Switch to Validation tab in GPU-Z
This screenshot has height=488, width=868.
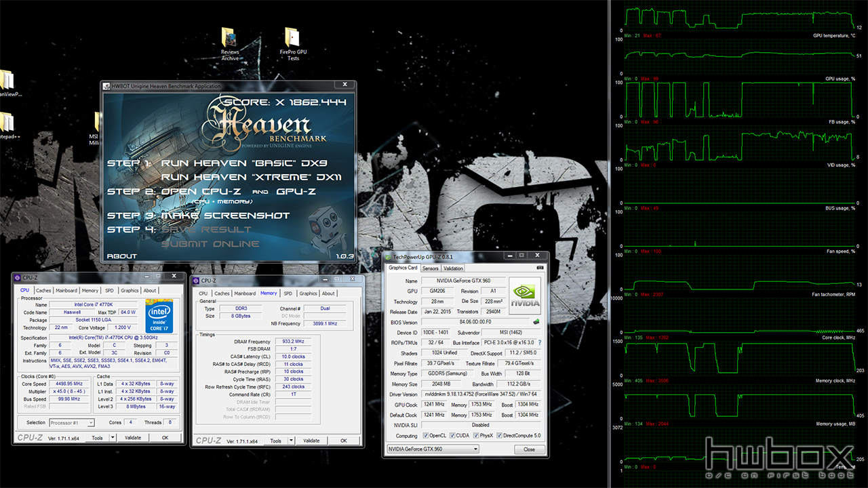tap(453, 268)
